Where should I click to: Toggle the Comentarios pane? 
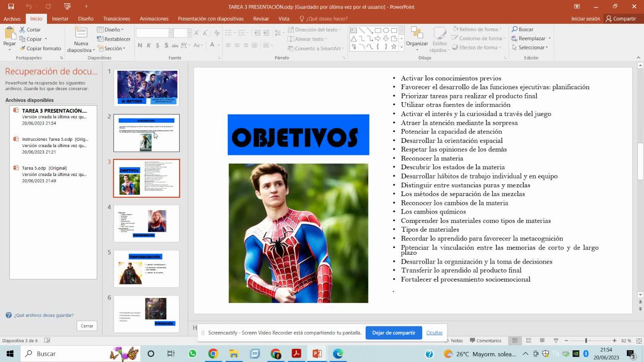pyautogui.click(x=486, y=341)
